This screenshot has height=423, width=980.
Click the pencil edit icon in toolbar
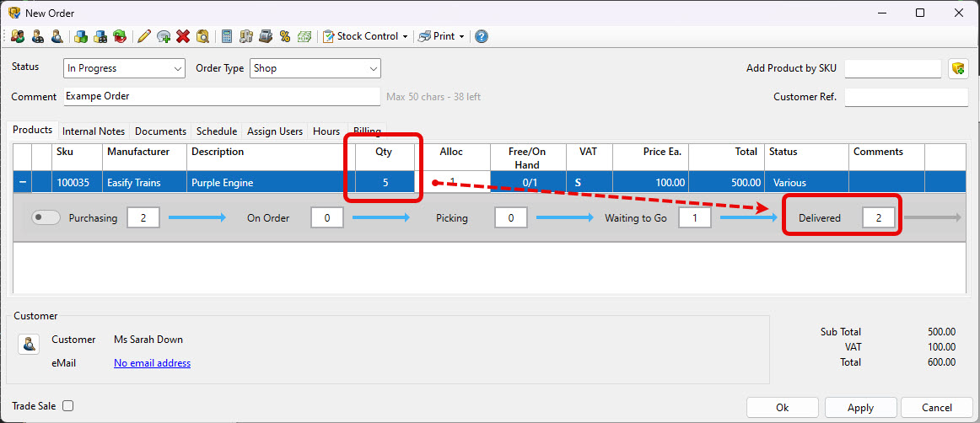point(143,36)
